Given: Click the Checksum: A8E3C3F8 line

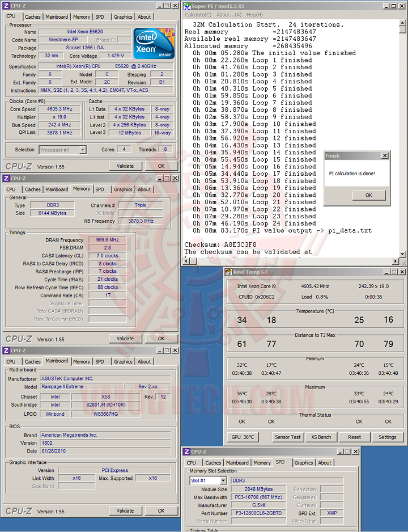Looking at the screenshot, I should coord(220,244).
